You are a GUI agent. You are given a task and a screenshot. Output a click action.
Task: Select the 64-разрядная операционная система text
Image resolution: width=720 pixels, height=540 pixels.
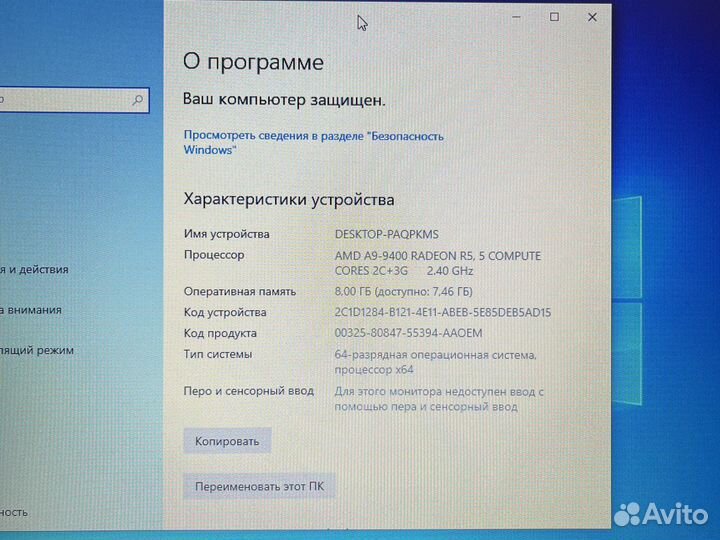pyautogui.click(x=435, y=362)
